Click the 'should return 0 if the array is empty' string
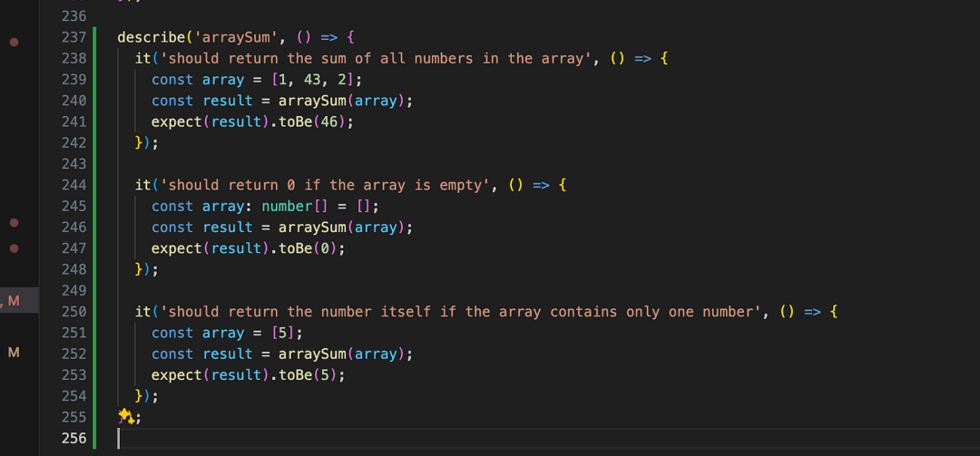The width and height of the screenshot is (980, 456). 325,185
